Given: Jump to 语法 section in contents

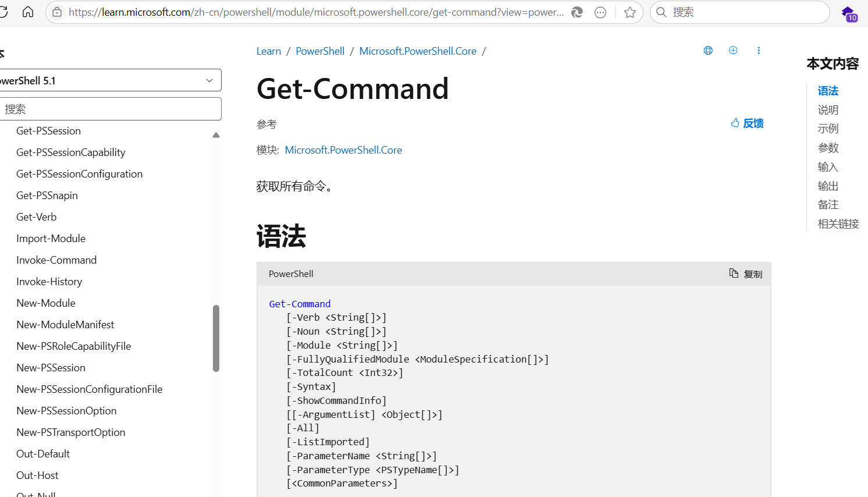Looking at the screenshot, I should [x=828, y=91].
